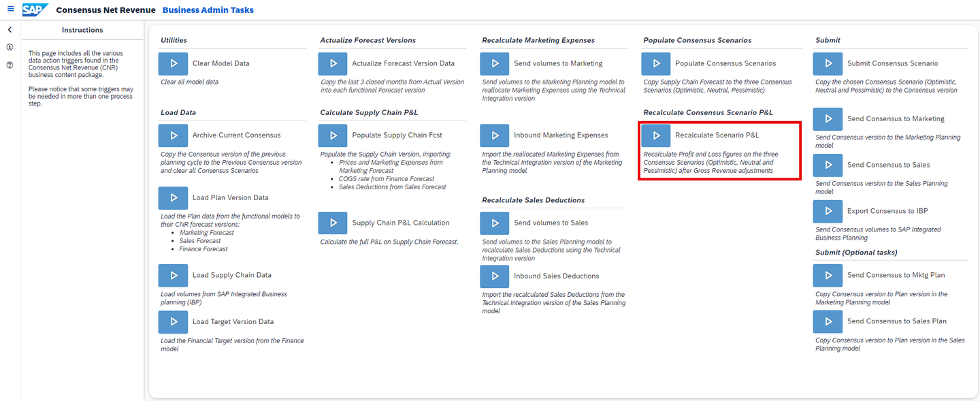Run the Send Consensus to Sales trigger
This screenshot has height=401, width=980.
pos(828,165)
